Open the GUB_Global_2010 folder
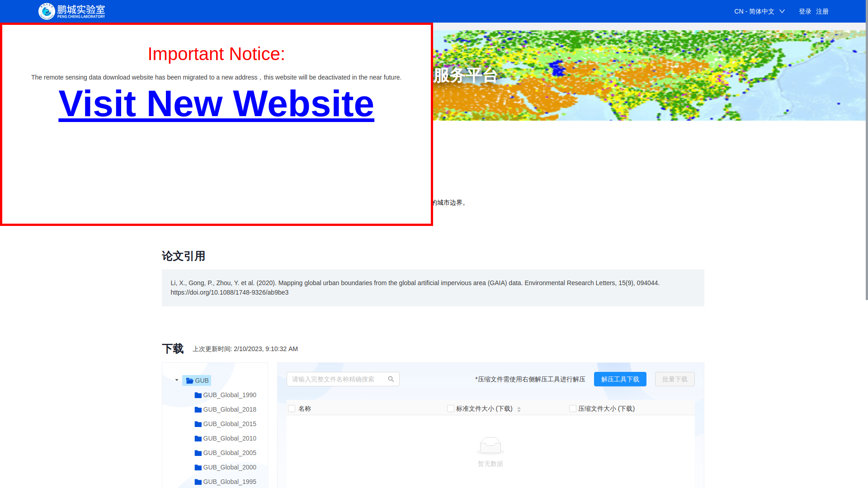Viewport: 868px width, 488px height. (226, 438)
